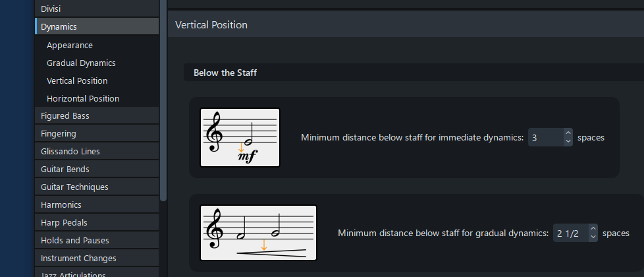Screen dimensions: 644x277
Task: Open Harp Pedals options
Action: 64,223
